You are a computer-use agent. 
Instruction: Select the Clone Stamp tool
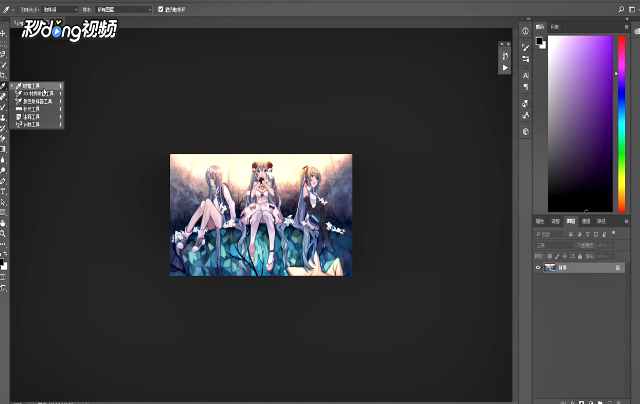click(3, 118)
